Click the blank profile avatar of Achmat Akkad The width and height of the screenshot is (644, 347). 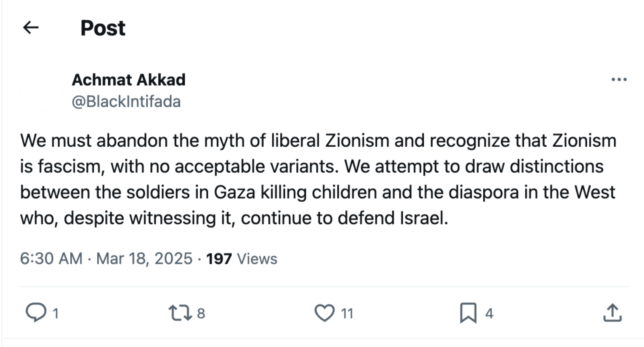41,90
